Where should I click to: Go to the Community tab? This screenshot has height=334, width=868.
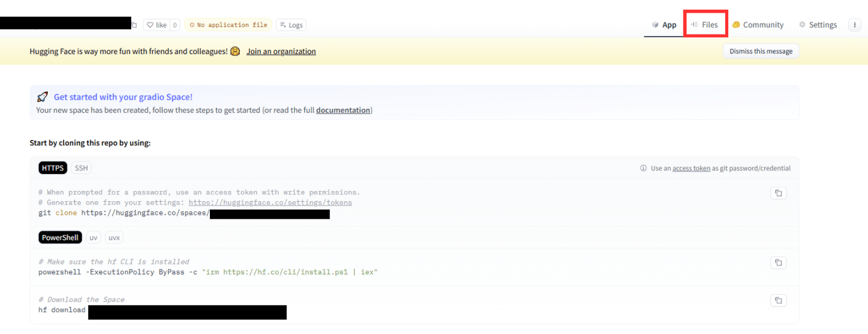coord(757,25)
